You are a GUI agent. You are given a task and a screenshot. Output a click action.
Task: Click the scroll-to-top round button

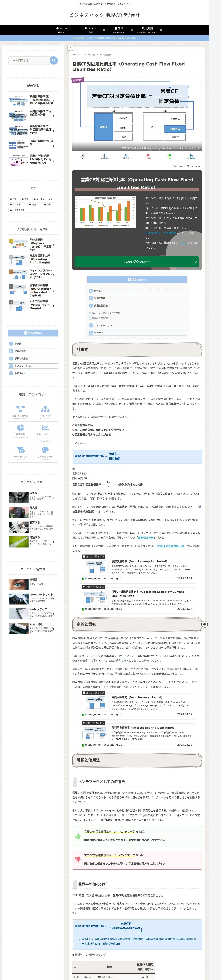coord(204,624)
